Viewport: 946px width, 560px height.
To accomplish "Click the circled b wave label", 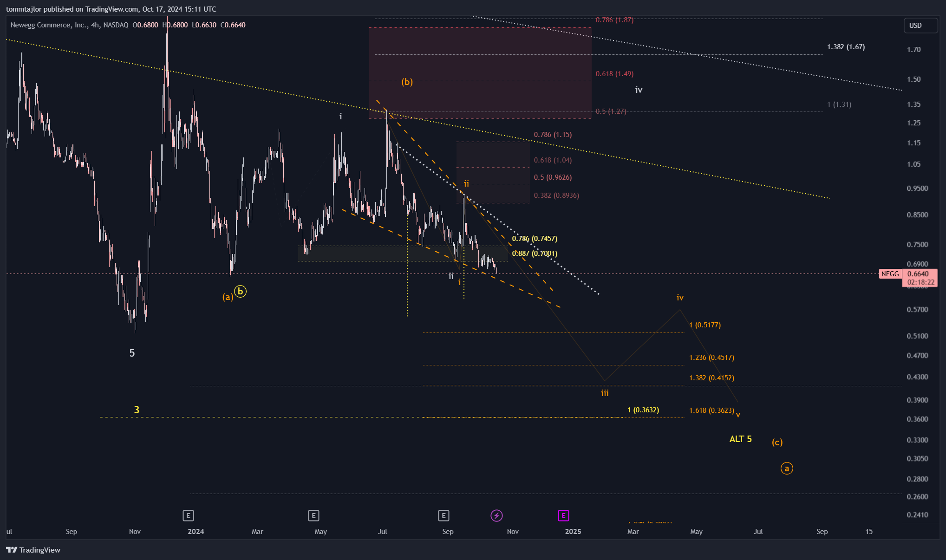I will click(x=240, y=292).
